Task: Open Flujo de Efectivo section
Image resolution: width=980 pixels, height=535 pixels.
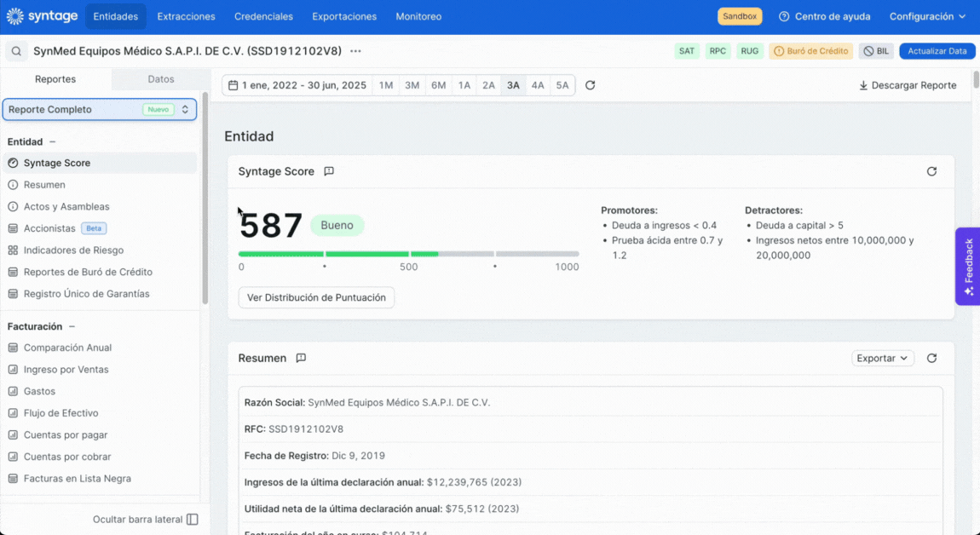Action: (100, 413)
